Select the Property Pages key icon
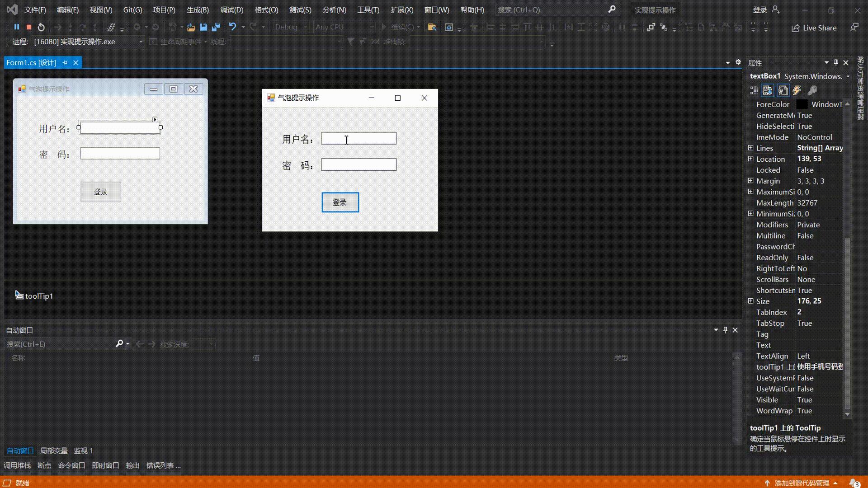The image size is (868, 488). (812, 90)
